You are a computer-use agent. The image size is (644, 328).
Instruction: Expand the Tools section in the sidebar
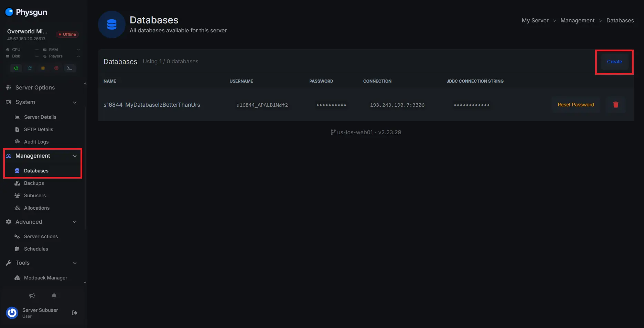tap(75, 263)
